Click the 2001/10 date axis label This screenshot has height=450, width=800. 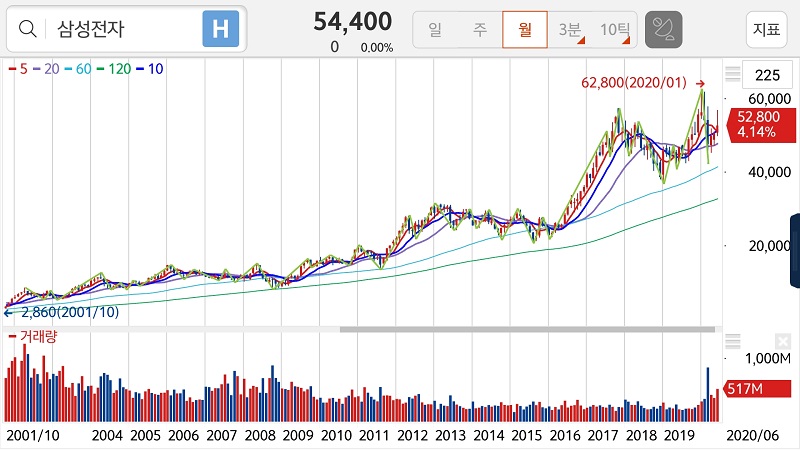[33, 435]
